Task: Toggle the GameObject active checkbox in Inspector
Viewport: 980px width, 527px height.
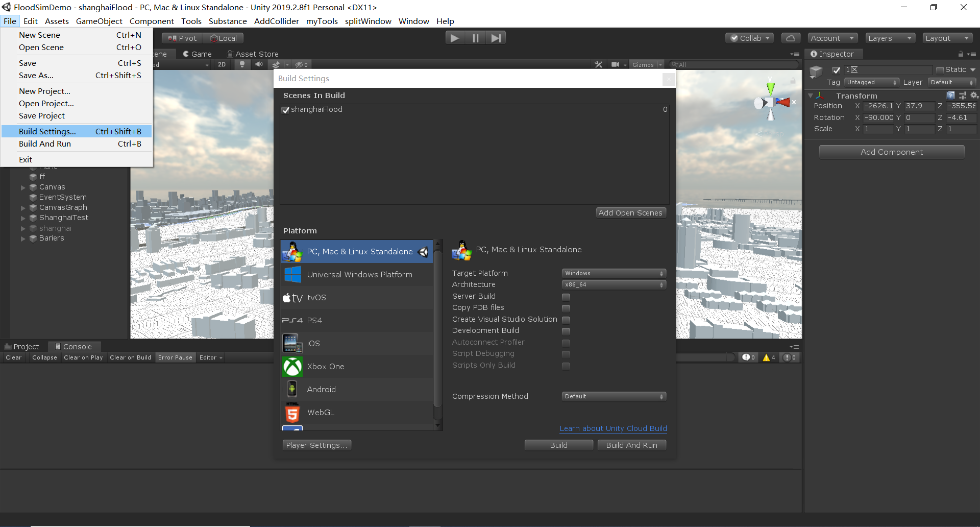Action: tap(836, 70)
